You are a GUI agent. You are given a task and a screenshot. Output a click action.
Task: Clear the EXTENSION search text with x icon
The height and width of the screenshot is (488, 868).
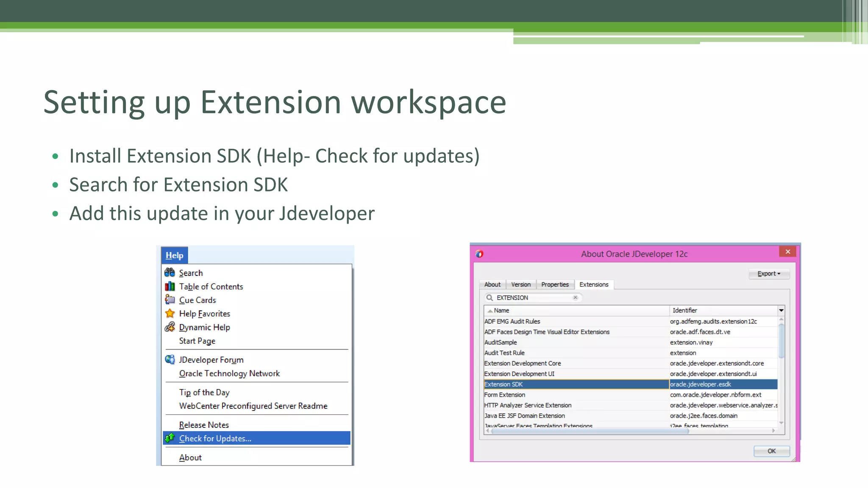click(575, 298)
